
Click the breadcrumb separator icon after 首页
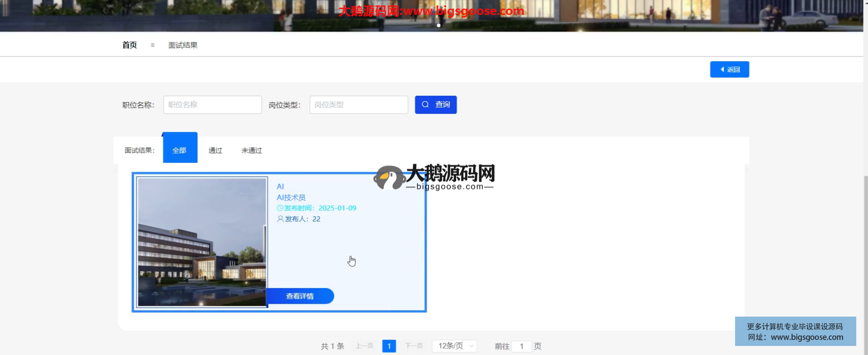pos(152,45)
